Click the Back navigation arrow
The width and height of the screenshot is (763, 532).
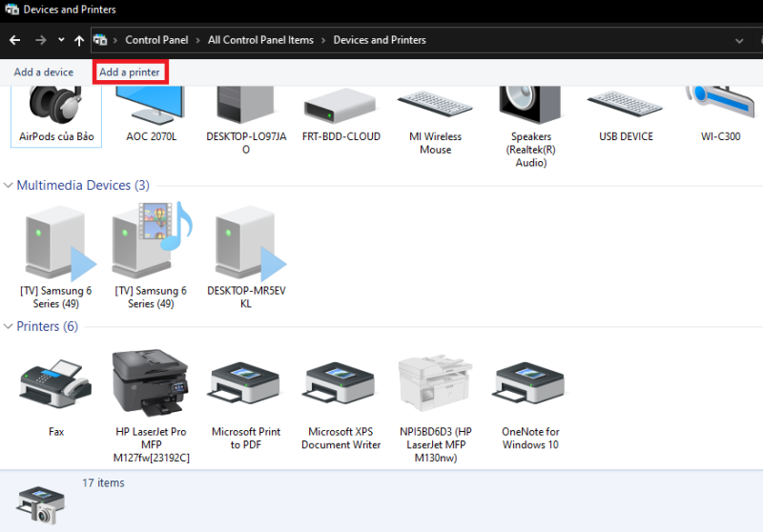tap(15, 40)
